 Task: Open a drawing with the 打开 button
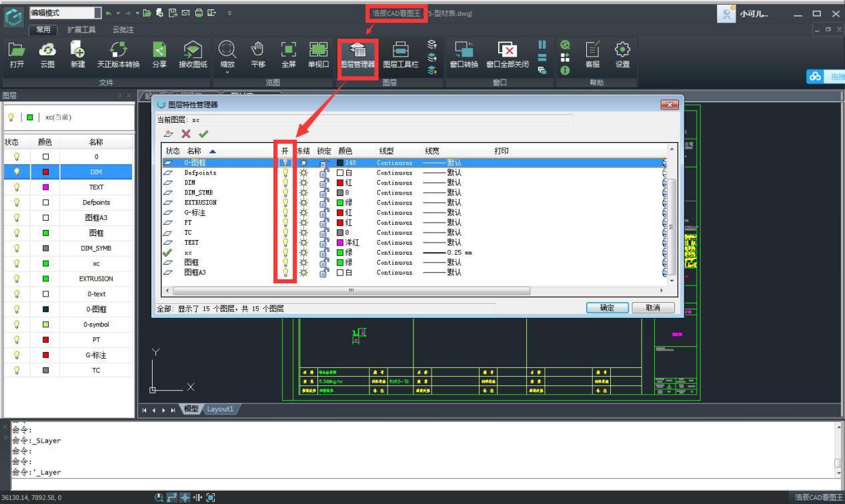pyautogui.click(x=17, y=54)
